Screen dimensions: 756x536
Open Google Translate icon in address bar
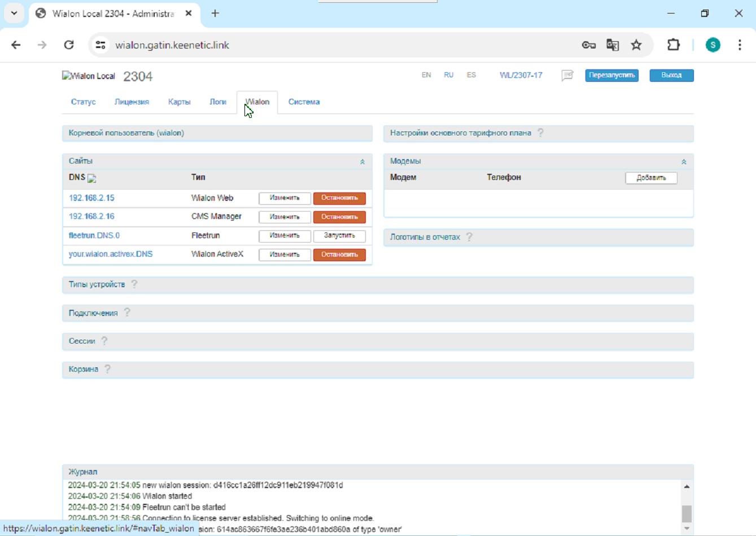click(613, 45)
